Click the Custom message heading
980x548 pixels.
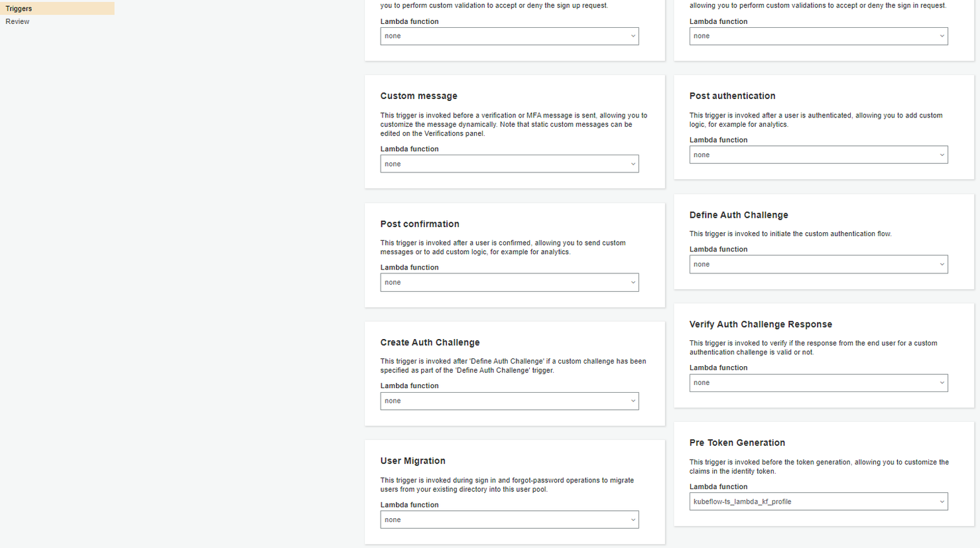418,96
